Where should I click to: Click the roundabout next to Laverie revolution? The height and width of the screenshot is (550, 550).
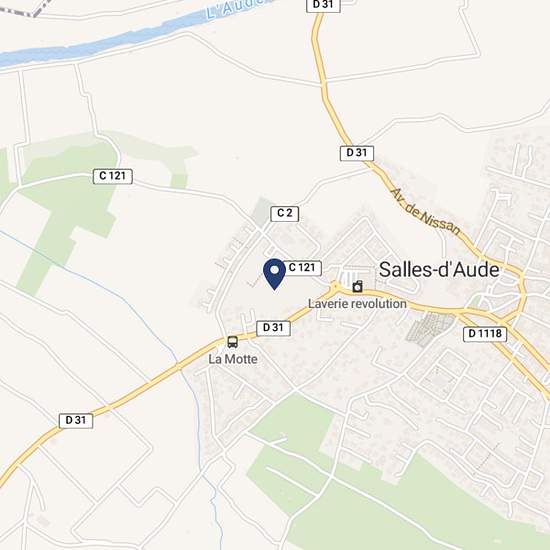tap(335, 287)
